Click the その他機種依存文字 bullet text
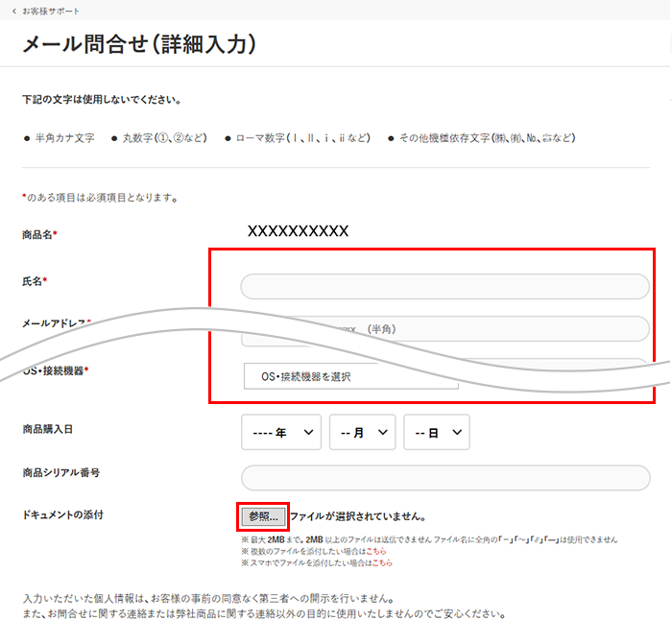 click(x=488, y=138)
